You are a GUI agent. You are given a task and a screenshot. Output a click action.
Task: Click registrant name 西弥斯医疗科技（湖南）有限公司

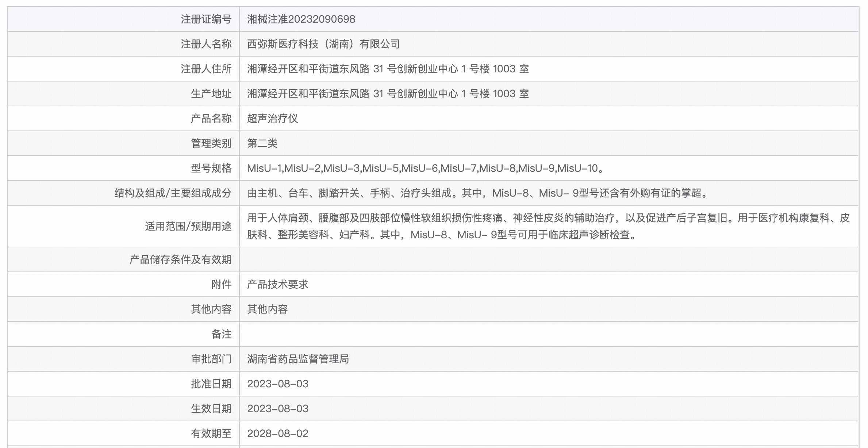tap(323, 44)
